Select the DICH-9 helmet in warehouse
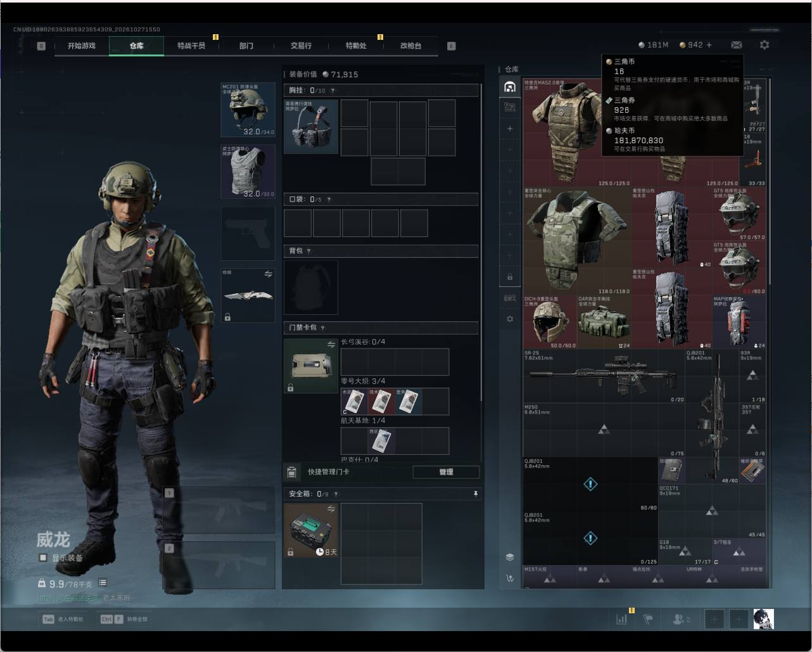The width and height of the screenshot is (812, 652). pyautogui.click(x=550, y=322)
